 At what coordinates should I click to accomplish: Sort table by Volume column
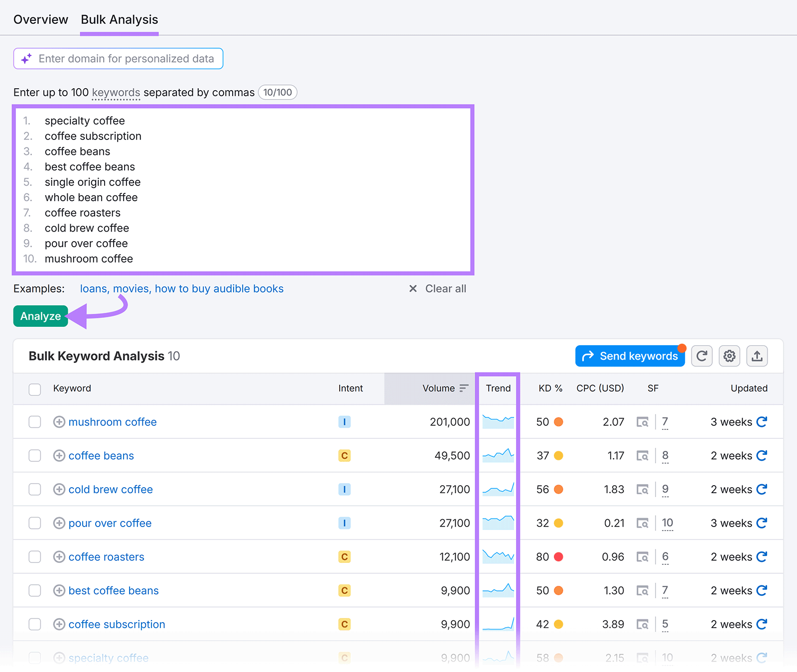445,389
